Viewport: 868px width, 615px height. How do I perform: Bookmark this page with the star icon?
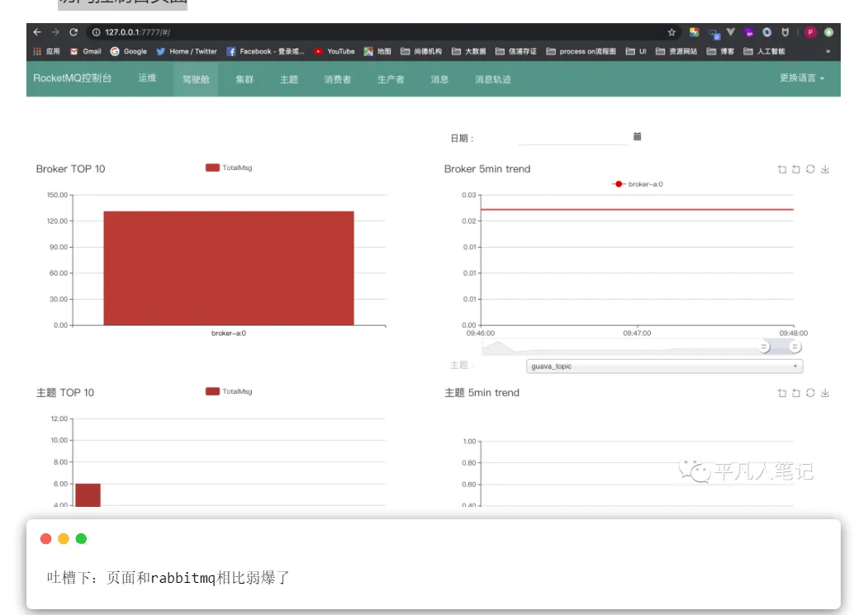pos(671,32)
